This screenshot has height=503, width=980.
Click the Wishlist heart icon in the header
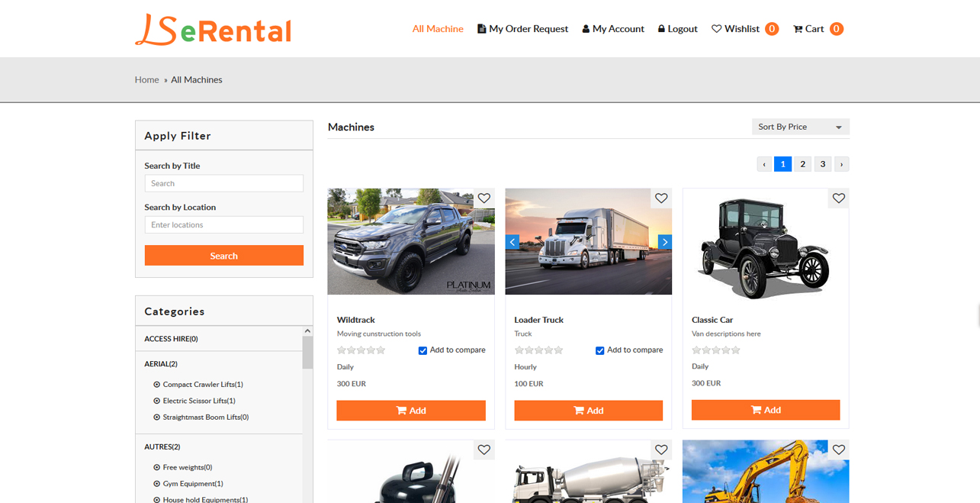click(716, 28)
